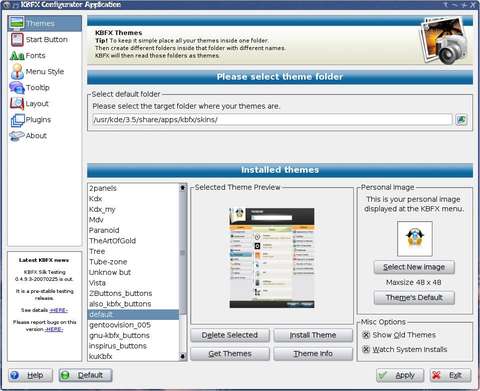
Task: Click the Get Themes button
Action: (230, 354)
